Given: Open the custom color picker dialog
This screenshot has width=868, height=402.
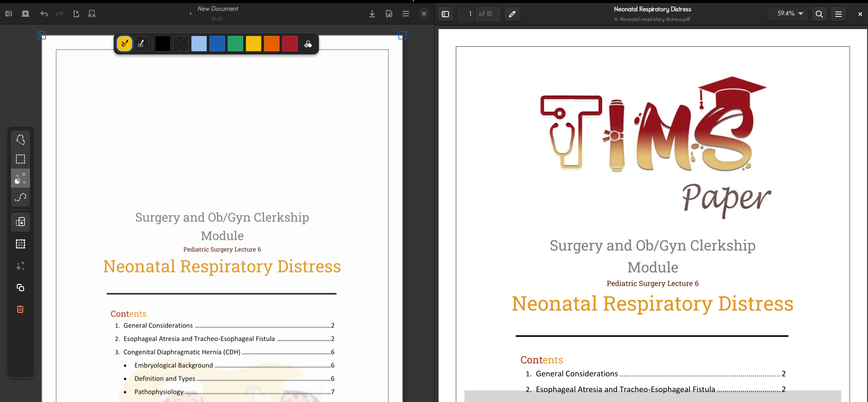Looking at the screenshot, I should 308,44.
